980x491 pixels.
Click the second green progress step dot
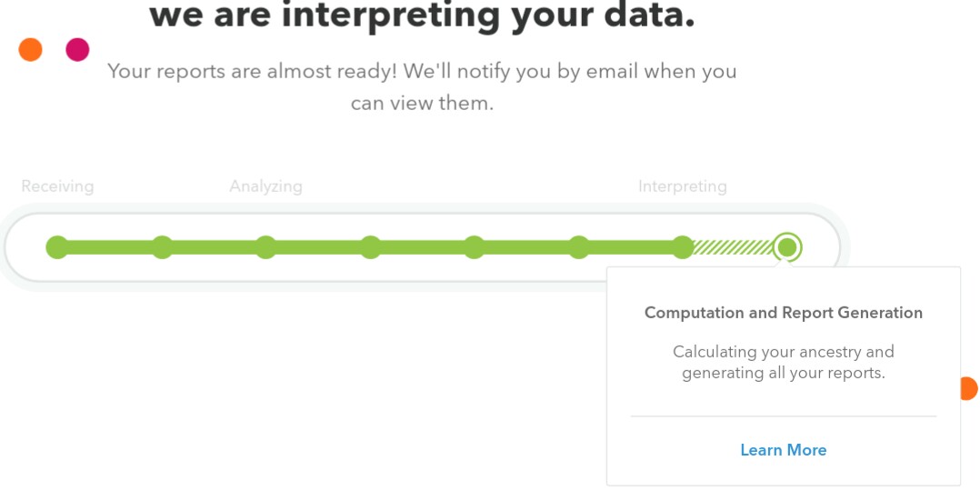click(162, 247)
